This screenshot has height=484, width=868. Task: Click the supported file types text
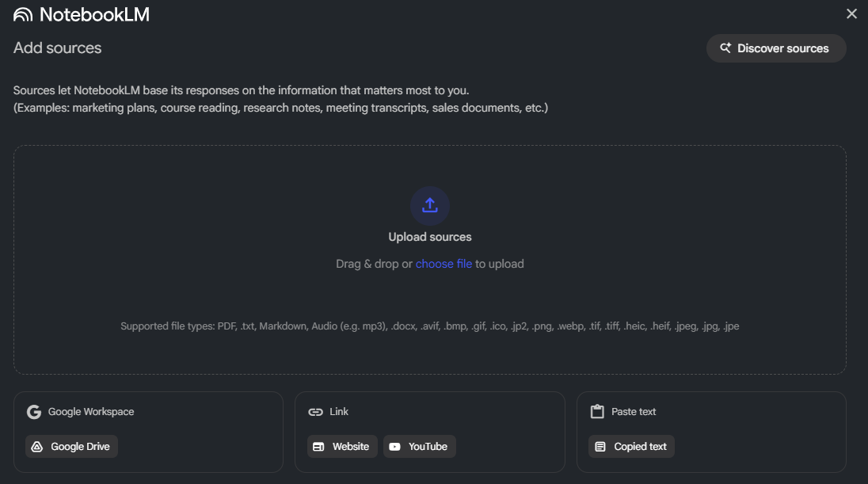click(x=430, y=326)
